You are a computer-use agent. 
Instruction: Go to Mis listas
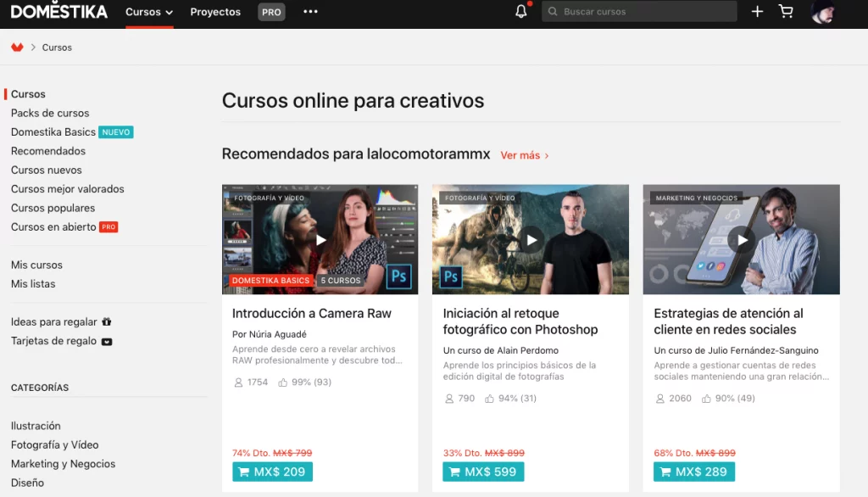33,283
